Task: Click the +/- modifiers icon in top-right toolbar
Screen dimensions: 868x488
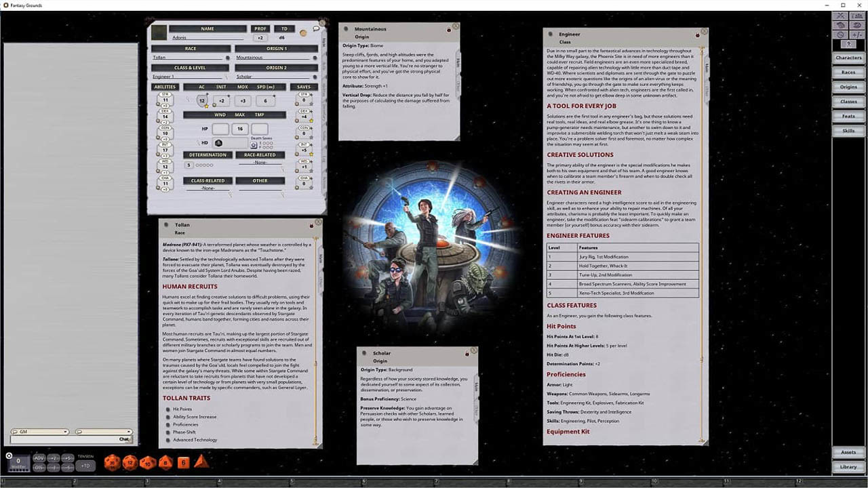Action: (857, 35)
